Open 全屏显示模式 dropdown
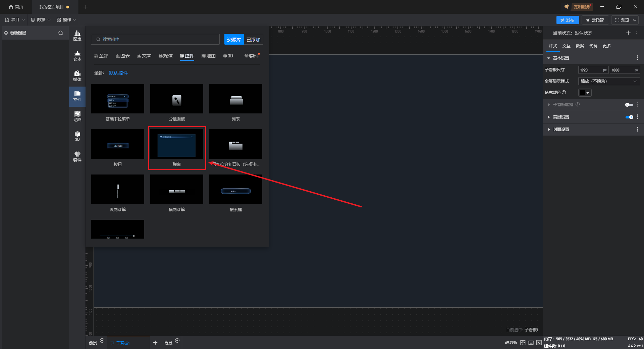The height and width of the screenshot is (349, 644). tap(609, 81)
